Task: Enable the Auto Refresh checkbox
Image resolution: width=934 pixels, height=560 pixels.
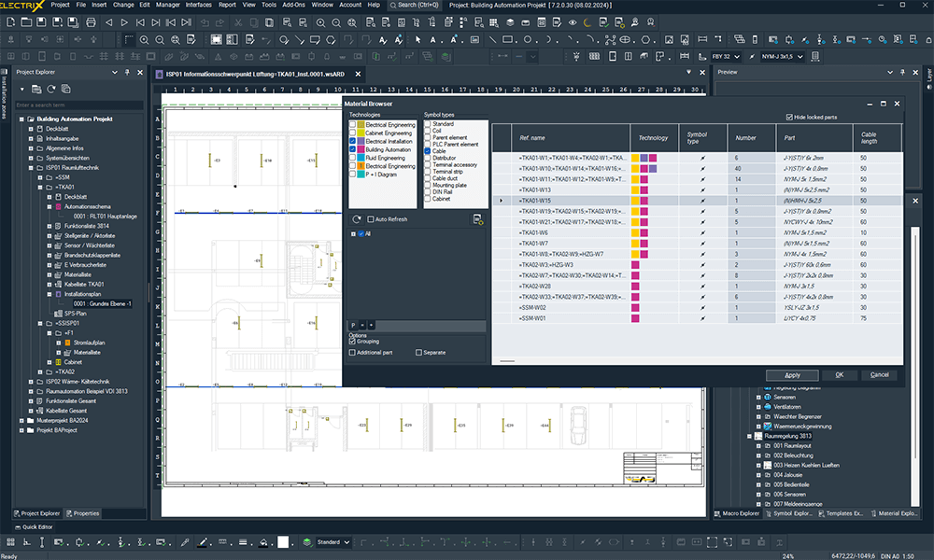Action: click(x=370, y=219)
